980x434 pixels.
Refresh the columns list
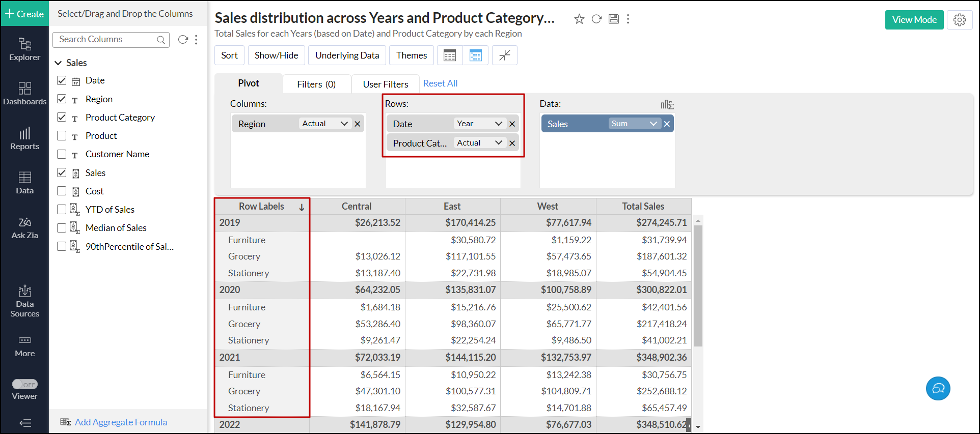point(183,40)
